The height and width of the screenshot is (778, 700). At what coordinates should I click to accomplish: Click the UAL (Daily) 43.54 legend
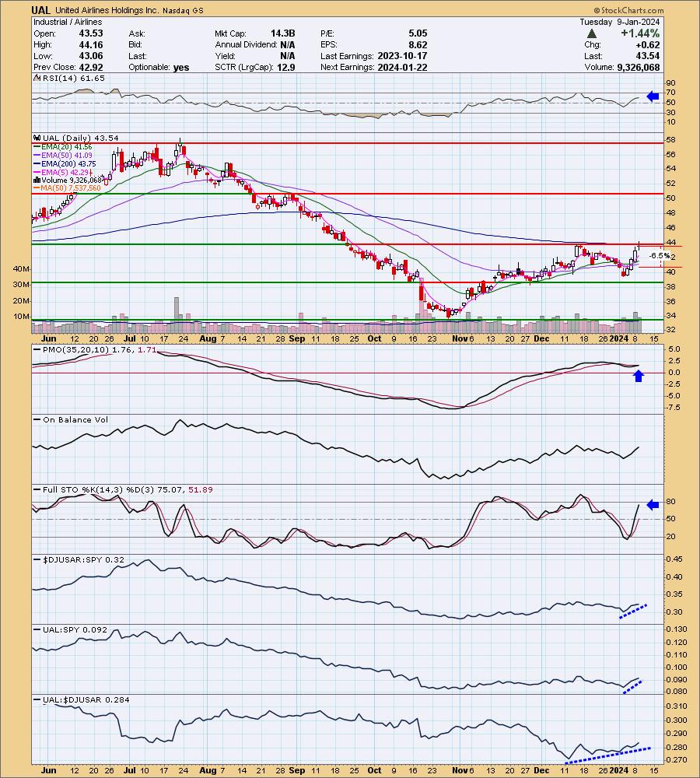tap(80, 138)
